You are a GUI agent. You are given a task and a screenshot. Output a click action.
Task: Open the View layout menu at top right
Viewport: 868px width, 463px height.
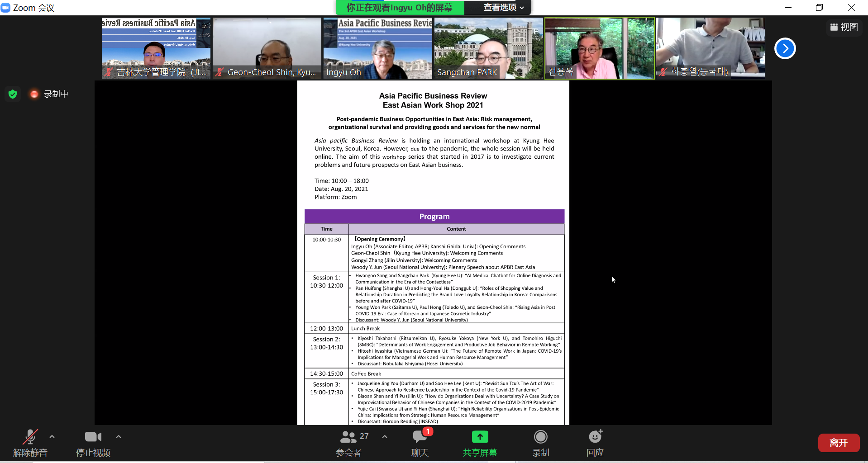coord(844,27)
